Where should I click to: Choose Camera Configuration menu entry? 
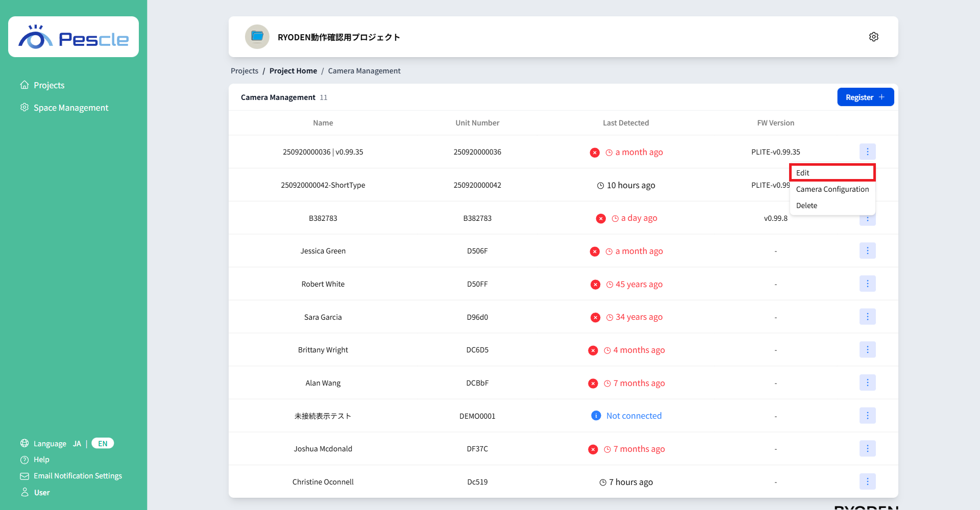(x=832, y=189)
